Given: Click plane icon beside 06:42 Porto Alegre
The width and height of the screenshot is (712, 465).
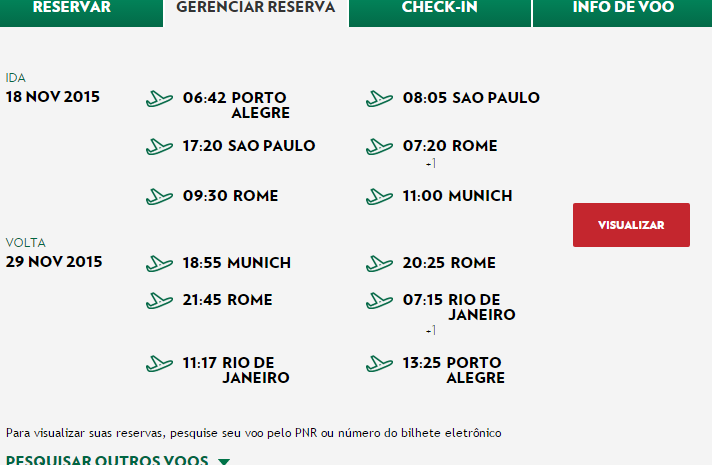Looking at the screenshot, I should [159, 99].
